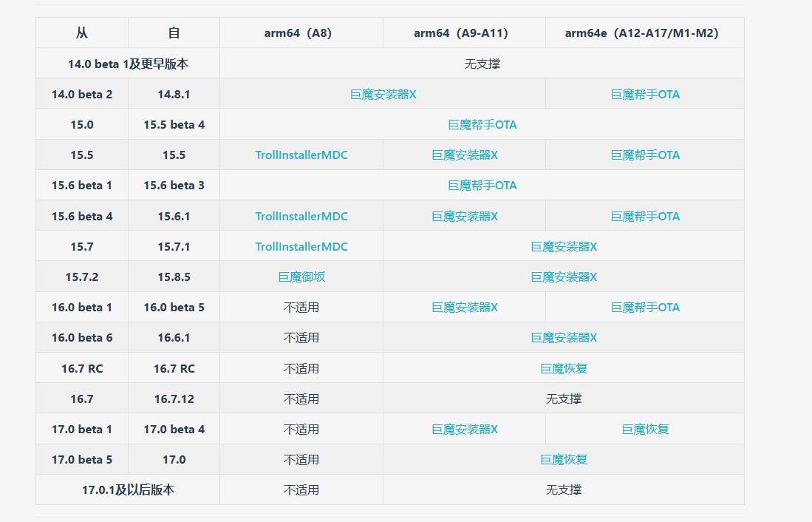This screenshot has width=812, height=522.
Task: Open 巨魔帮手OTA link in the 14.8.1 row
Action: point(645,95)
